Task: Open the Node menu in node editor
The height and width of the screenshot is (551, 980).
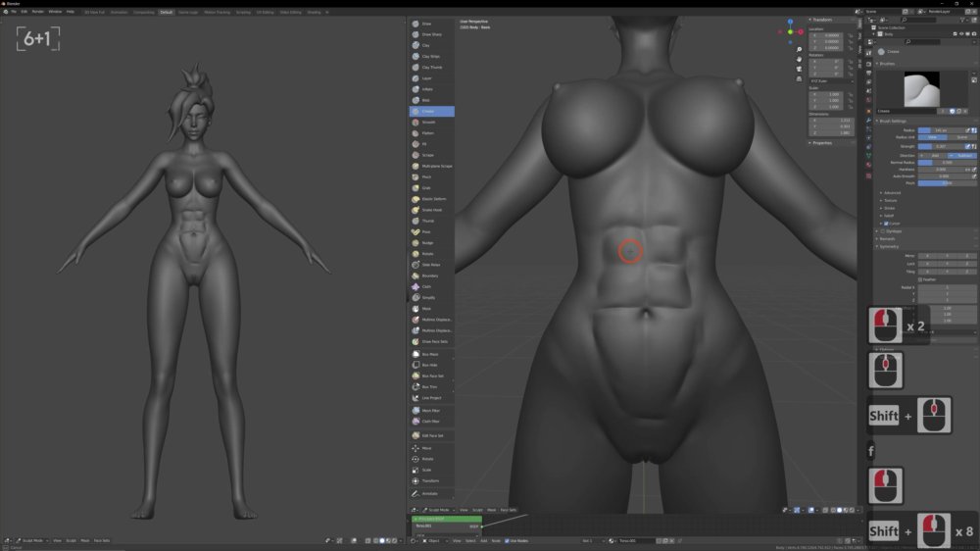Action: coord(496,541)
